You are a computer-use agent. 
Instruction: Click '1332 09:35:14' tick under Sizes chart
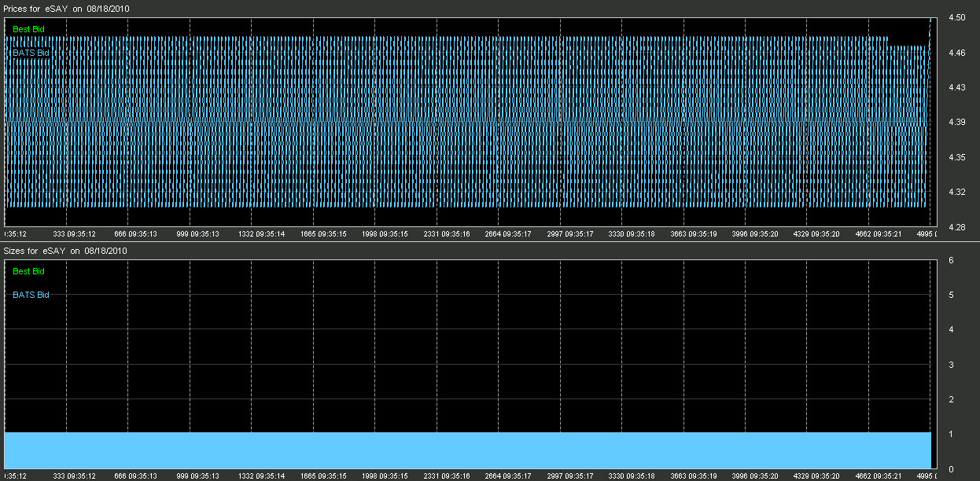pos(262,476)
